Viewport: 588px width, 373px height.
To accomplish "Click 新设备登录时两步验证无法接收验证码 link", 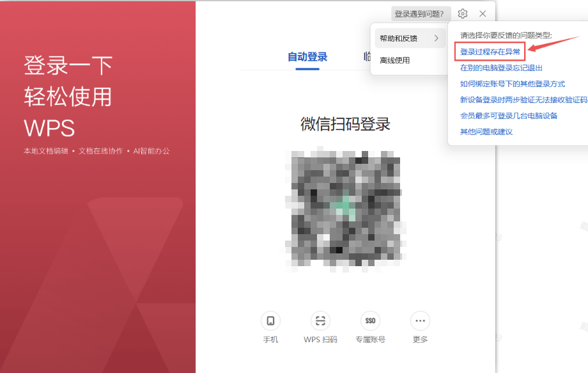I will 523,100.
